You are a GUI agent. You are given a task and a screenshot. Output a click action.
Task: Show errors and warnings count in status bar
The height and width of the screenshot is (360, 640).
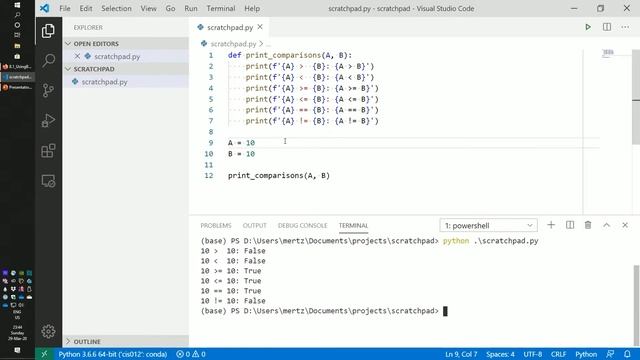click(x=191, y=354)
